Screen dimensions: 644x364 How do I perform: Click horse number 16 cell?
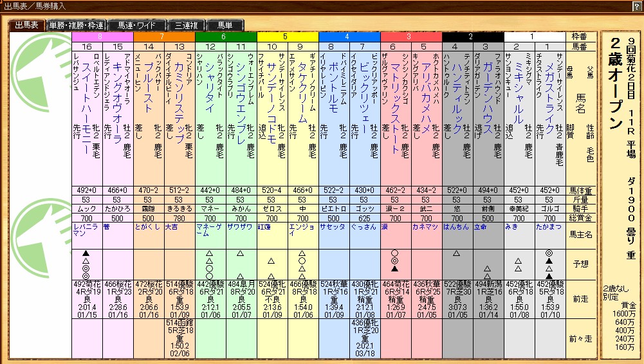[87, 46]
